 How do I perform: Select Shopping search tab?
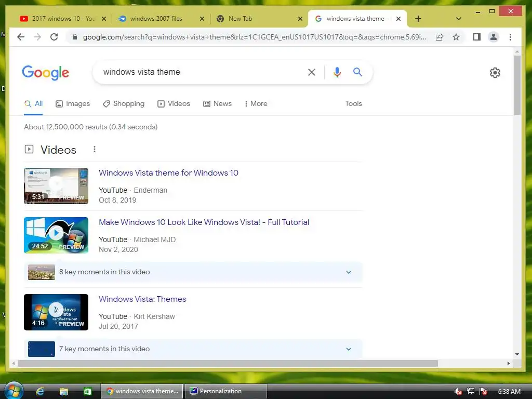pos(124,103)
